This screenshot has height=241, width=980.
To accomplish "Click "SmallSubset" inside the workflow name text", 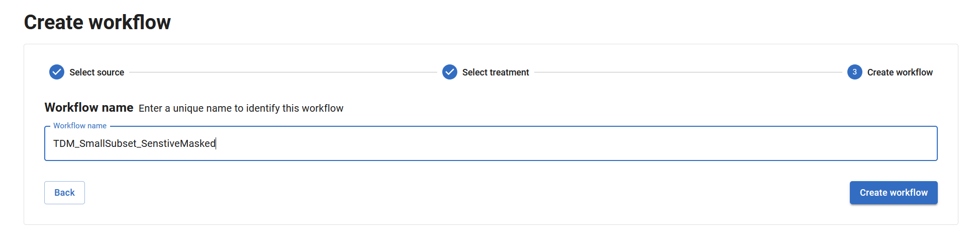I will [108, 144].
